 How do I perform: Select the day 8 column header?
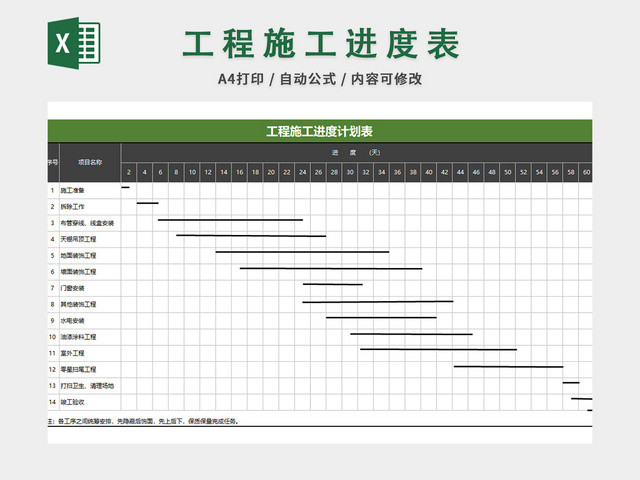(176, 172)
